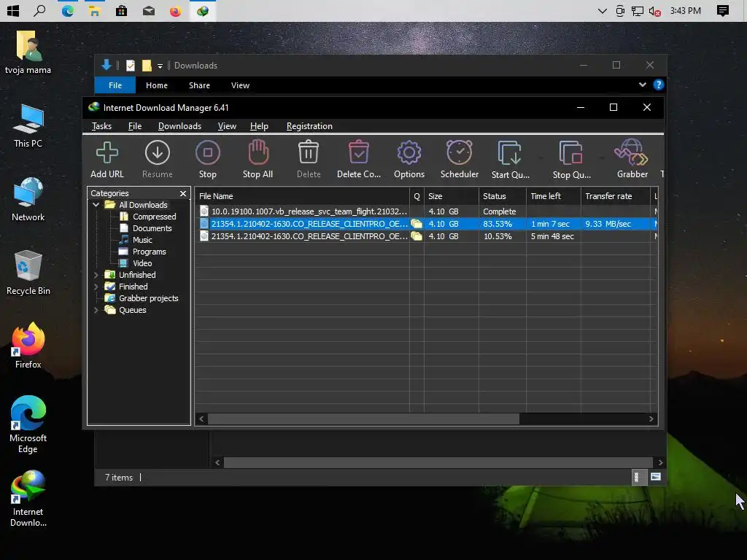Open the Registration menu
747x560 pixels.
coord(309,126)
